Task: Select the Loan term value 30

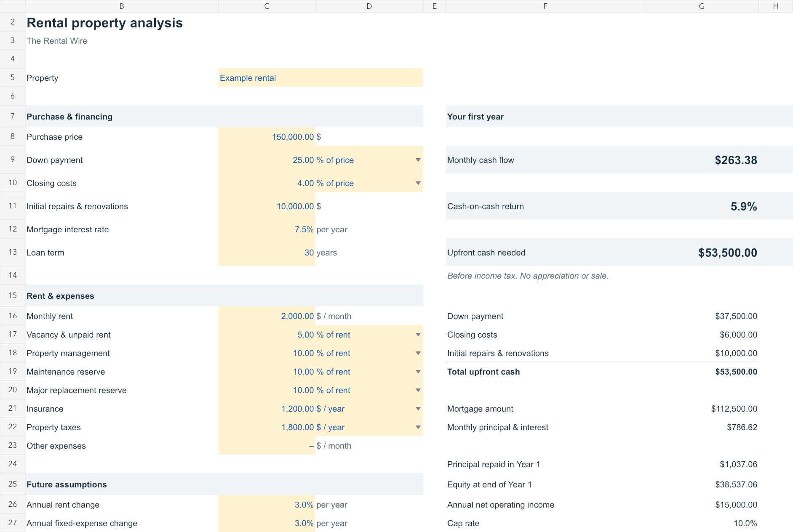Action: pyautogui.click(x=267, y=253)
